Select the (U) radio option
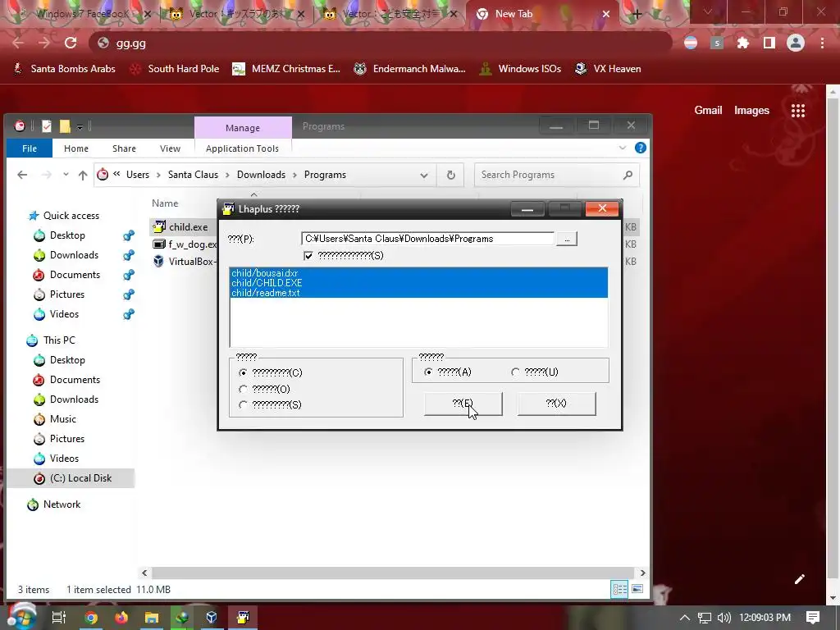 coord(515,372)
